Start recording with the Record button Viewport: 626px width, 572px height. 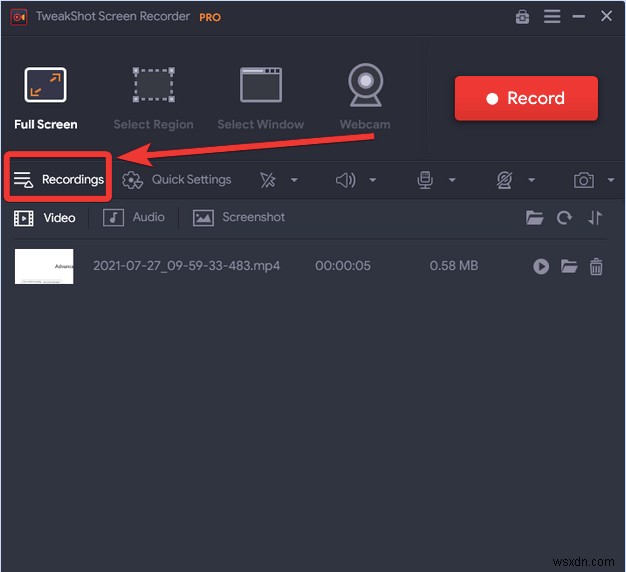526,98
